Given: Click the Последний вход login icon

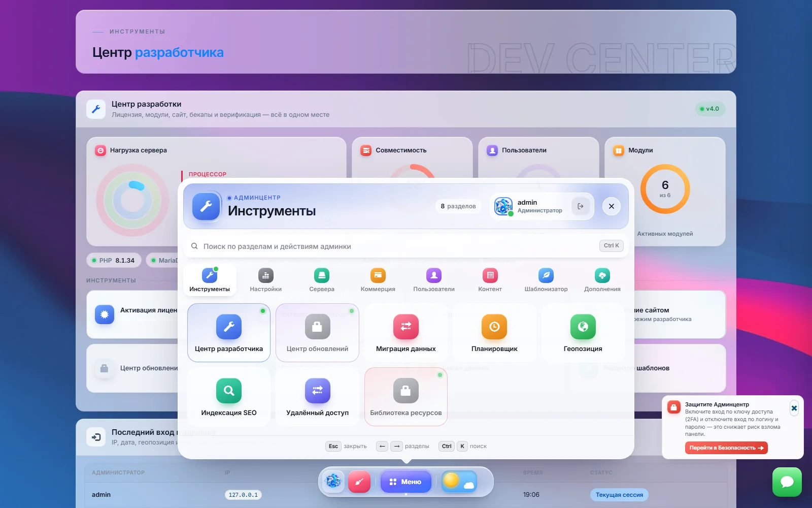Looking at the screenshot, I should coord(96,437).
